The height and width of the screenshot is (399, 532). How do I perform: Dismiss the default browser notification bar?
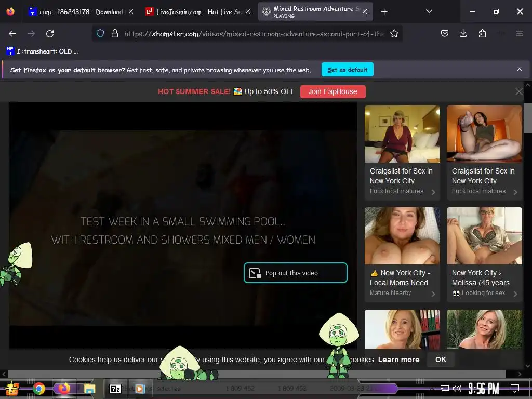coord(520,69)
